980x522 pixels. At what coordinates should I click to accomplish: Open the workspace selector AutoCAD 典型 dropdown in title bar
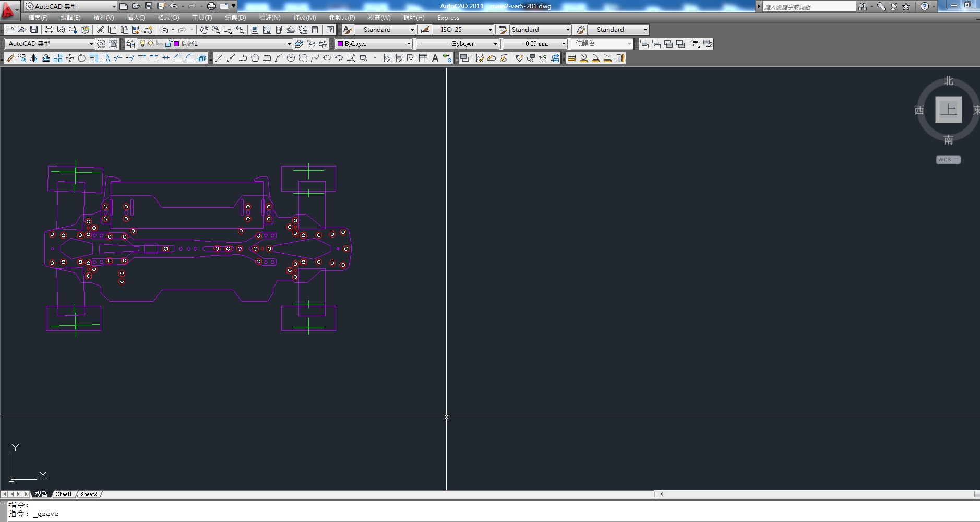click(70, 6)
